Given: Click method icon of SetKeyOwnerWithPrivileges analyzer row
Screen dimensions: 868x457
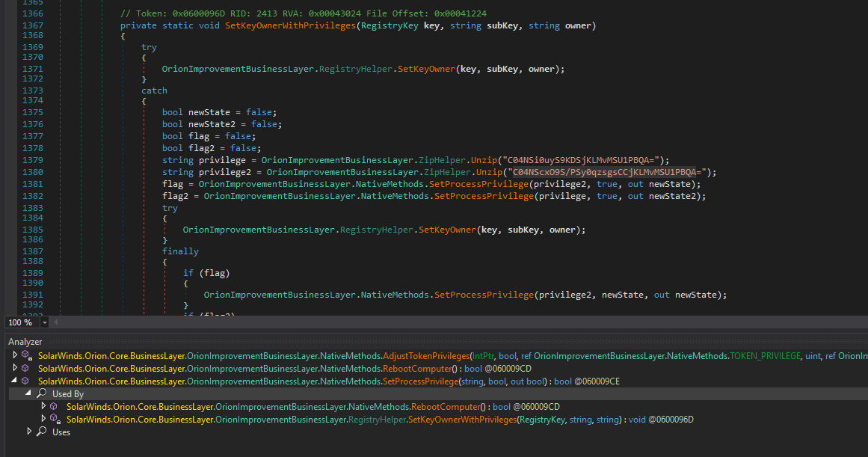Looking at the screenshot, I should [55, 419].
